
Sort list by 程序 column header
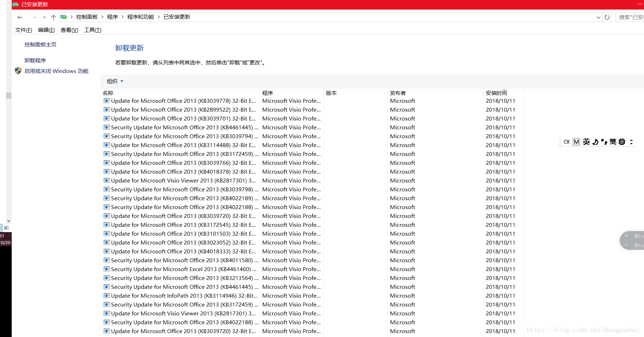[268, 93]
